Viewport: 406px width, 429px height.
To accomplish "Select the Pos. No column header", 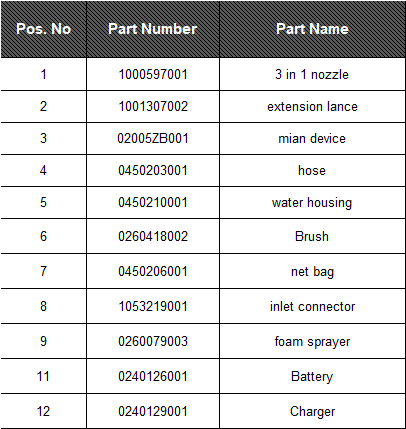I will [x=43, y=29].
